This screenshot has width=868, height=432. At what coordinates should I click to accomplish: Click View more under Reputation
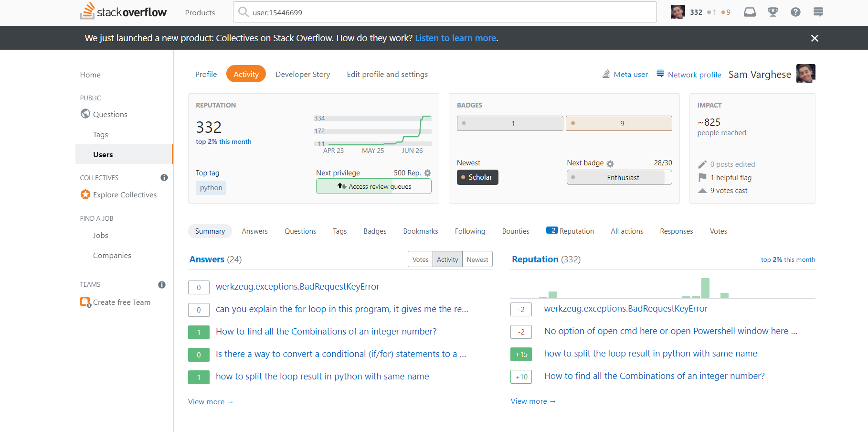(x=533, y=401)
